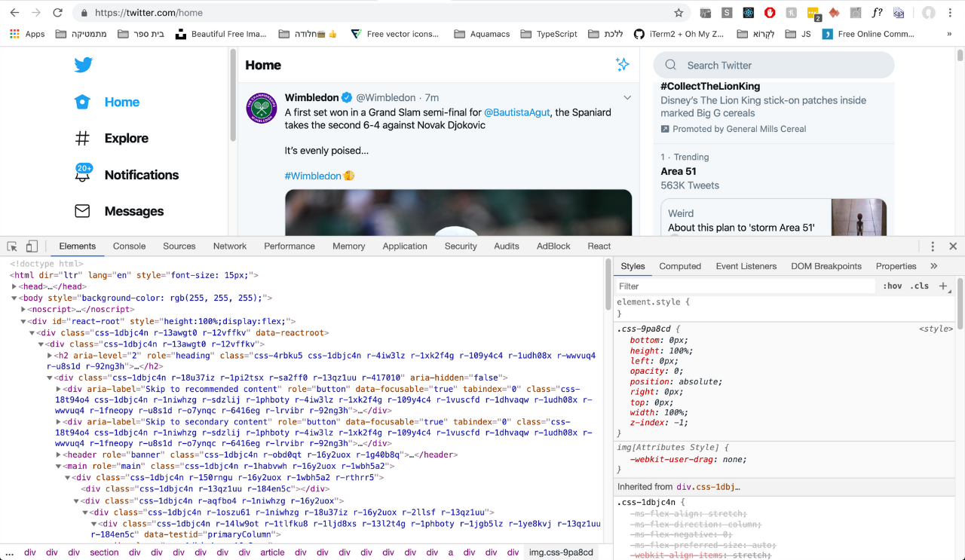The width and height of the screenshot is (965, 560).
Task: Reload the Twitter page
Action: pos(57,13)
